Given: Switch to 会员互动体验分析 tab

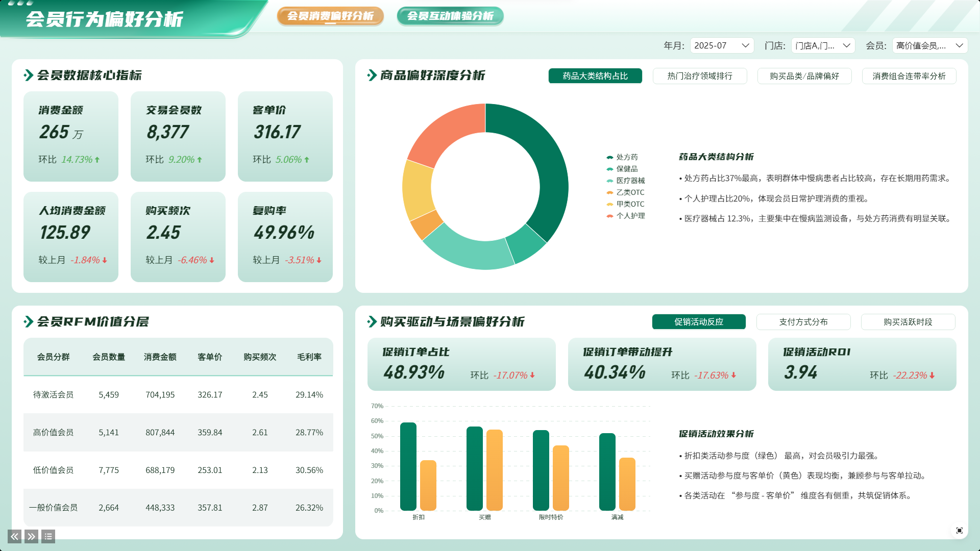Looking at the screenshot, I should [x=450, y=16].
